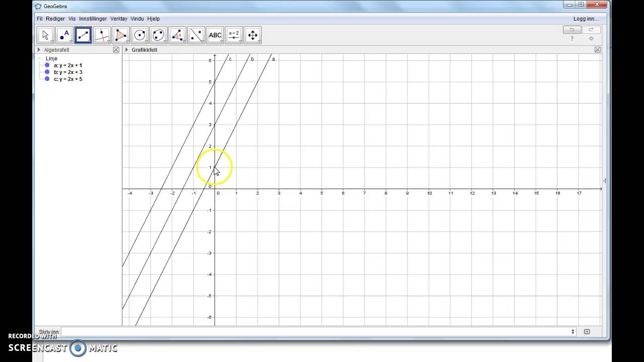This screenshot has width=644, height=362.
Task: Select the Circle with center tool
Action: click(x=140, y=35)
